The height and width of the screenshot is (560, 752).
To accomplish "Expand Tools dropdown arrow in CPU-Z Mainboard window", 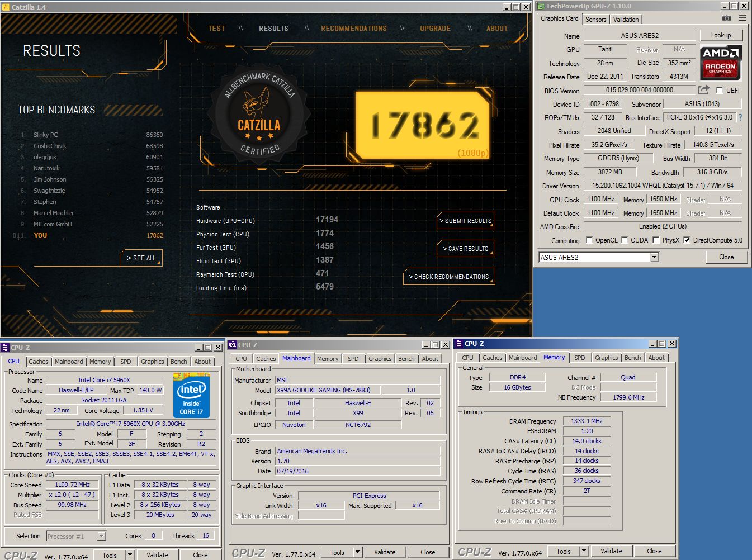I will [x=357, y=552].
